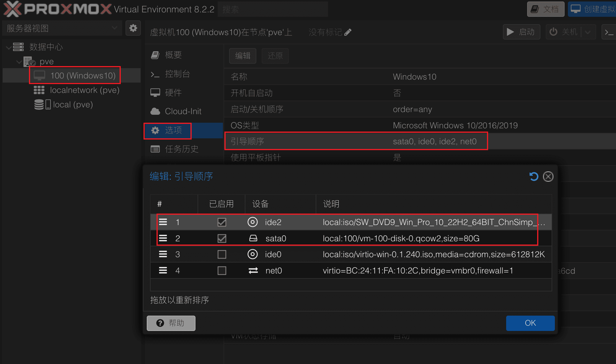Collapse the pve node
The height and width of the screenshot is (364, 616).
(x=19, y=62)
